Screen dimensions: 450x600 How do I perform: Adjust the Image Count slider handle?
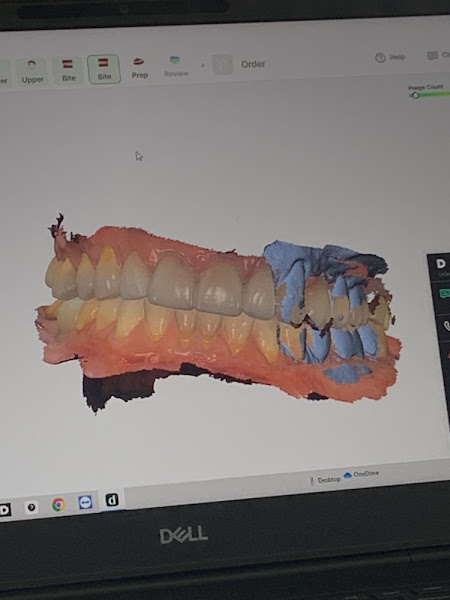(x=415, y=95)
